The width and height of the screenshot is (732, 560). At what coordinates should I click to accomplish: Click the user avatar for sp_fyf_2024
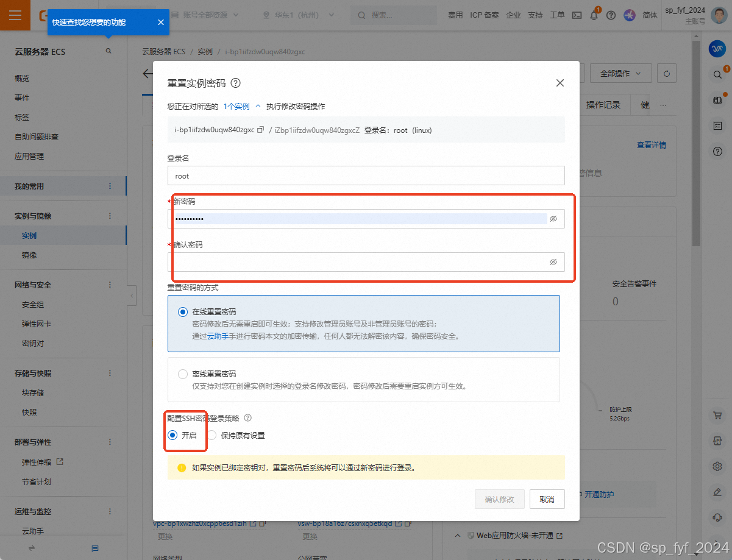pyautogui.click(x=719, y=15)
